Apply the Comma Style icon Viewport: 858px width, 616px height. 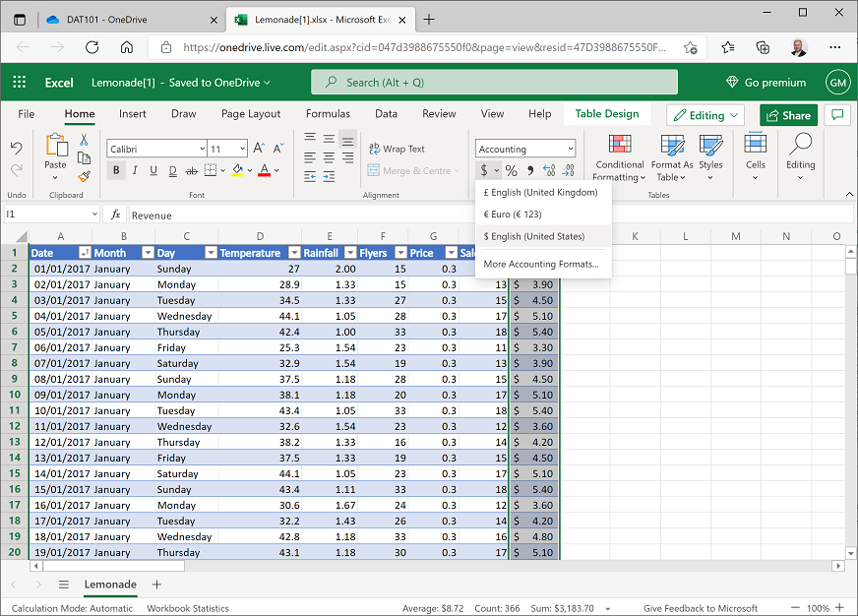tap(530, 169)
